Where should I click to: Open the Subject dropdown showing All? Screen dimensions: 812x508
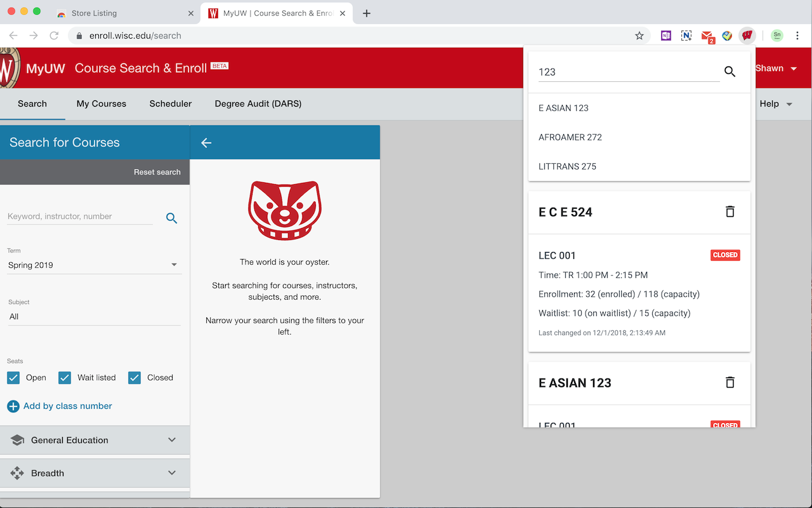[94, 316]
